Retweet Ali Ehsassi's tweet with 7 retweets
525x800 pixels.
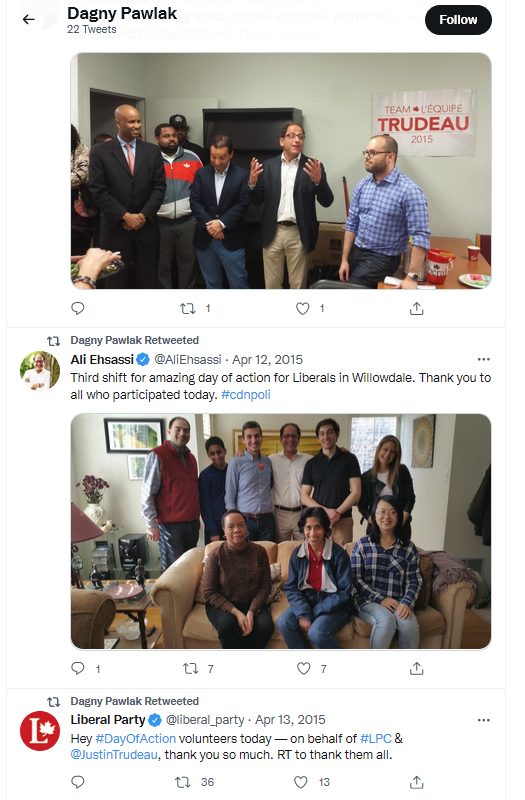point(190,668)
